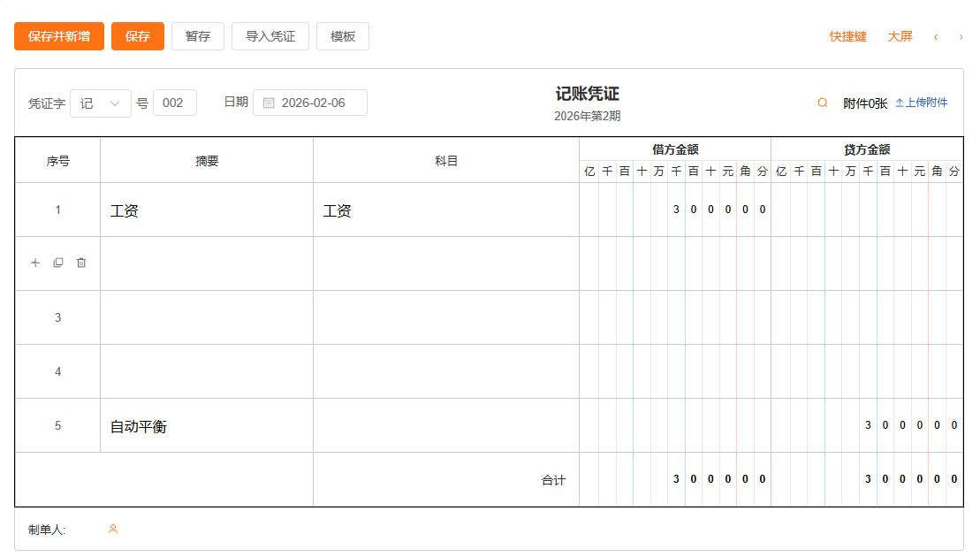Open the 快捷键 shortcuts link

coord(847,36)
